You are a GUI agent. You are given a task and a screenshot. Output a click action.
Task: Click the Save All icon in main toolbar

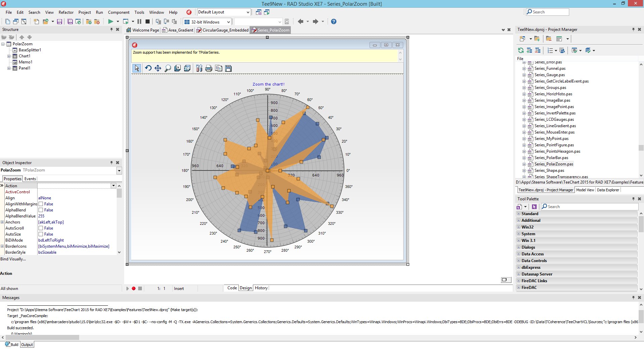[x=70, y=21]
